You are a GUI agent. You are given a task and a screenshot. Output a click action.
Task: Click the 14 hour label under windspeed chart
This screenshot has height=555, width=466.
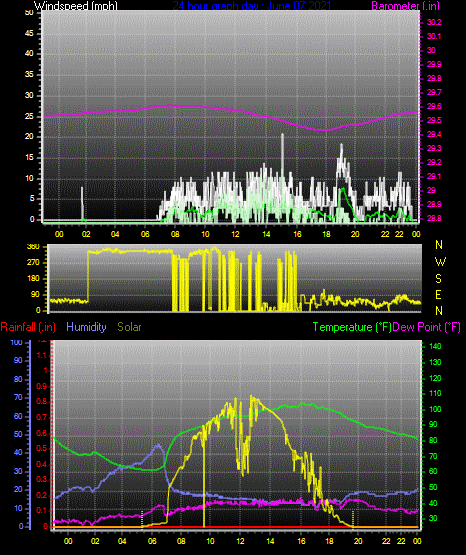[266, 234]
